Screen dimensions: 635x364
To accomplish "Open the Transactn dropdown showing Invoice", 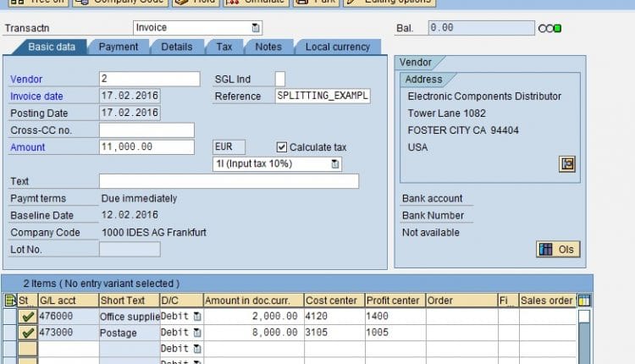I will tap(197, 28).
